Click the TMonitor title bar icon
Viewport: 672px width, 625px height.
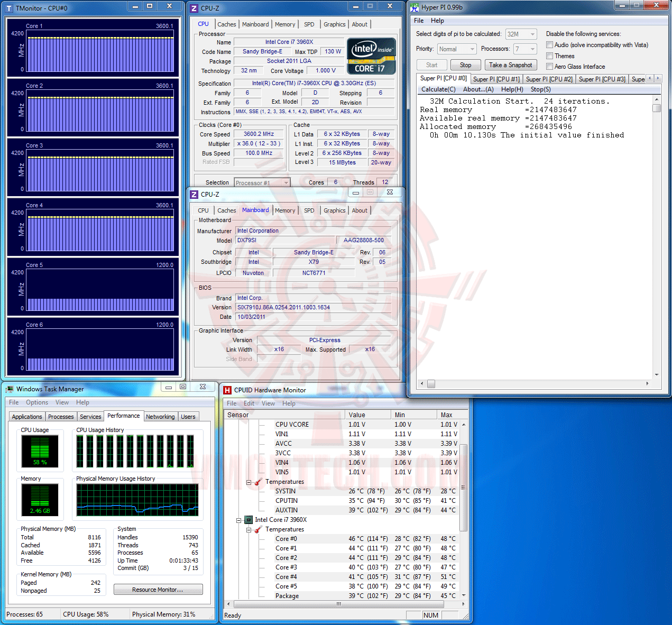click(x=9, y=8)
